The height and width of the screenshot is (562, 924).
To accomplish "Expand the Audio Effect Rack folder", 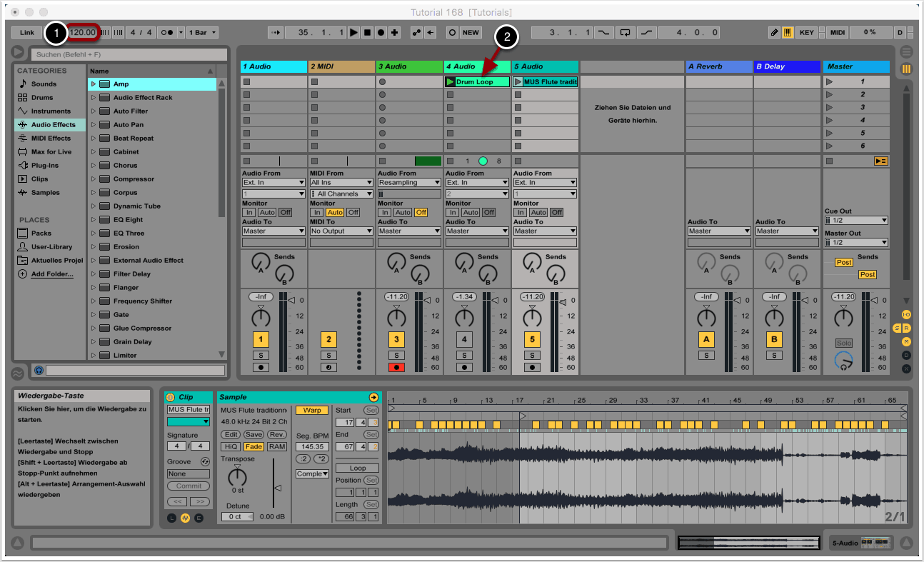I will [x=93, y=98].
